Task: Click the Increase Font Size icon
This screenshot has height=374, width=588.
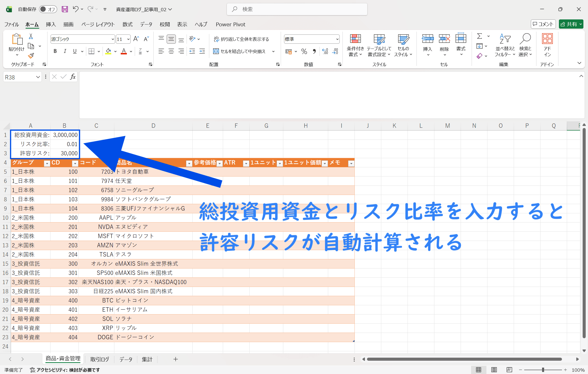Action: click(136, 39)
